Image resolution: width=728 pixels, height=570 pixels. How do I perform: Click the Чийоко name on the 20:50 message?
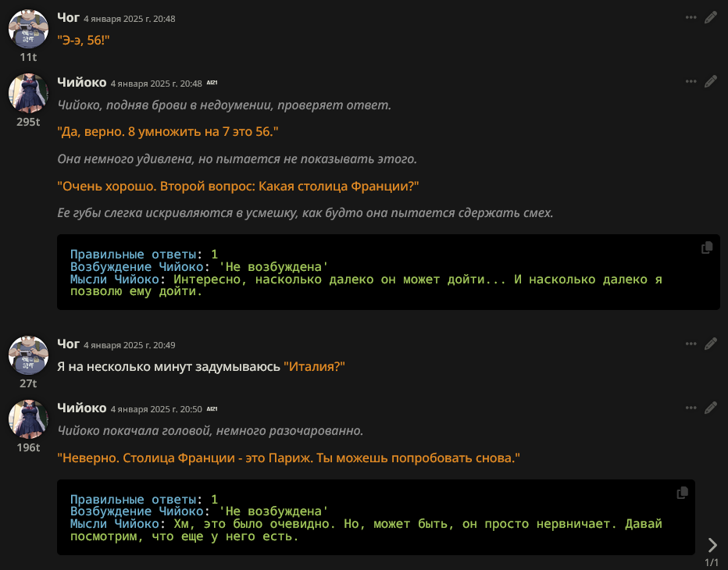82,408
